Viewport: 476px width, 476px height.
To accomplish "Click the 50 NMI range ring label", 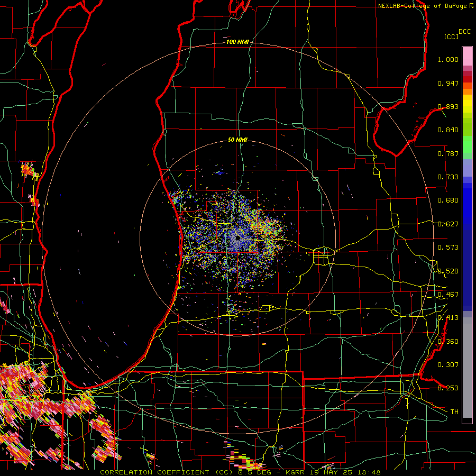I will [237, 140].
